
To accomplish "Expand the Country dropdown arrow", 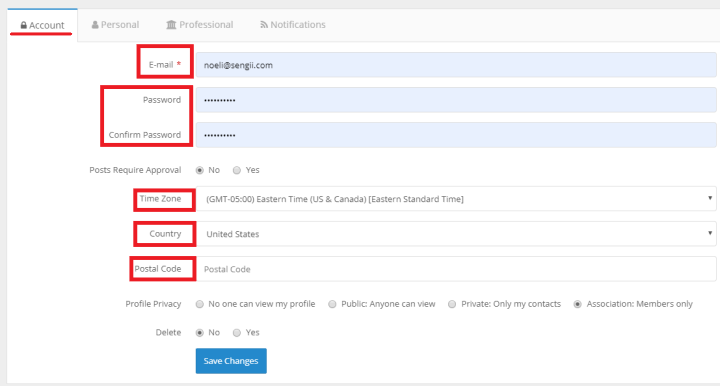I will [710, 233].
